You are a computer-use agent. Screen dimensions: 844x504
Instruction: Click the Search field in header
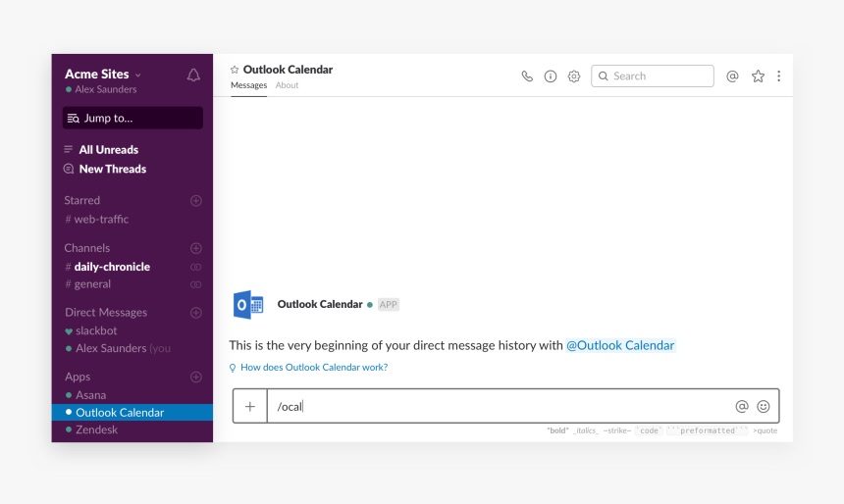pos(653,76)
